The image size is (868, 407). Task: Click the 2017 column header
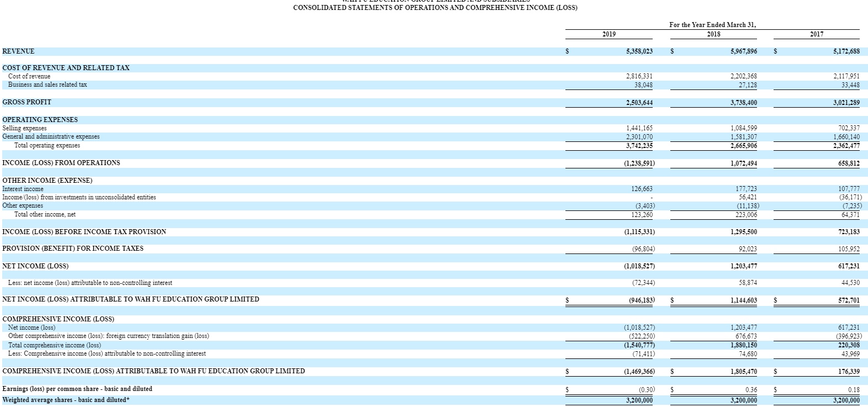point(817,34)
